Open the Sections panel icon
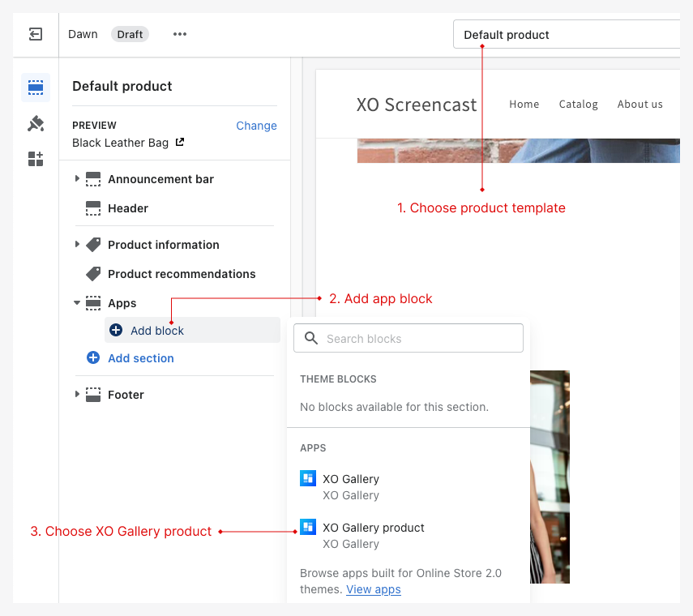Screen dimensions: 693x616 pyautogui.click(x=36, y=88)
